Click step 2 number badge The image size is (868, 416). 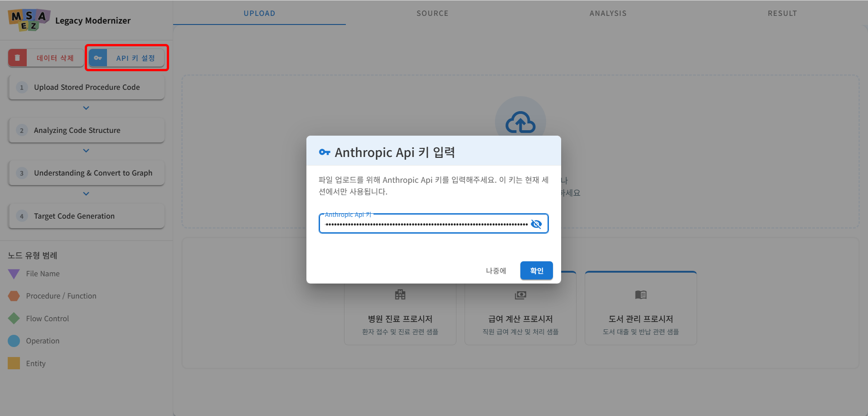click(x=22, y=131)
